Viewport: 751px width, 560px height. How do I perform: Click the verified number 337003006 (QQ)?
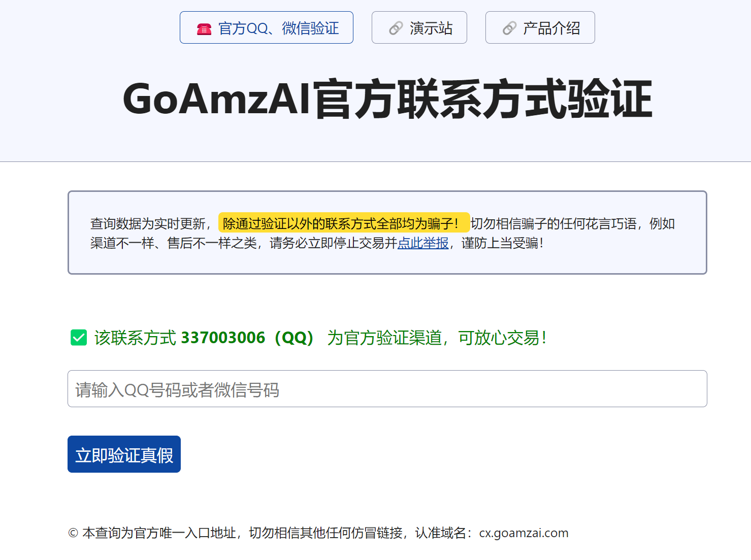pos(247,338)
